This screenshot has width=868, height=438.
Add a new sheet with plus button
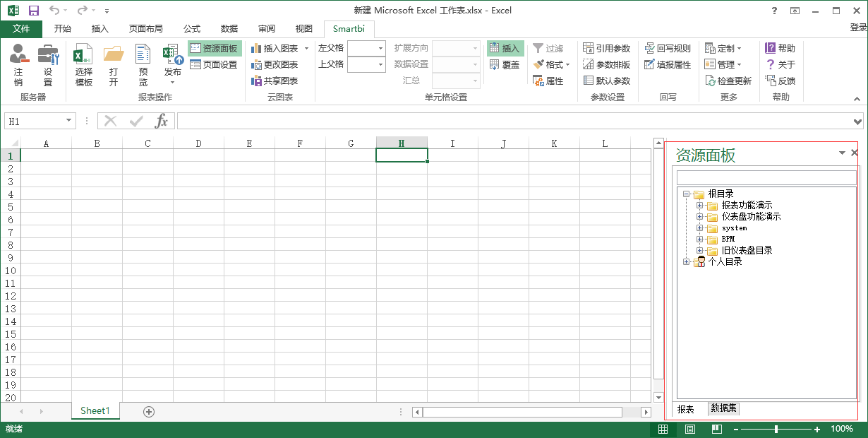point(149,411)
